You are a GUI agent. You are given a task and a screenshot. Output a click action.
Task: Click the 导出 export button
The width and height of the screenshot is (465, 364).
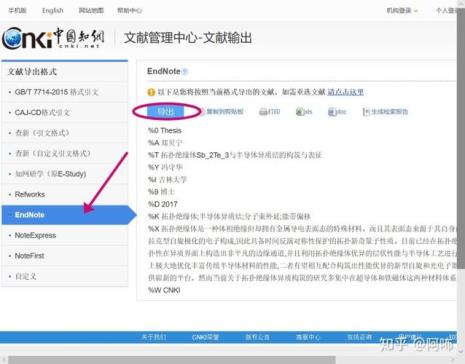pyautogui.click(x=166, y=112)
